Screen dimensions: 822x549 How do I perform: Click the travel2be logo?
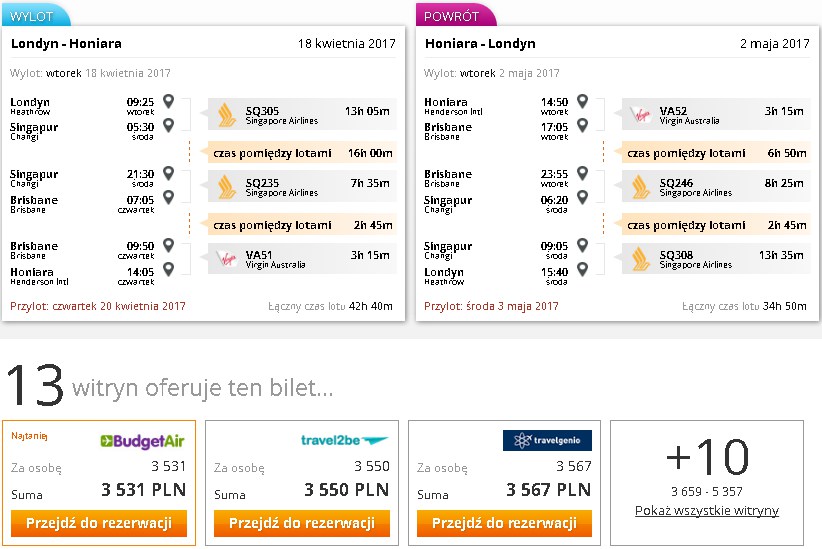pos(344,440)
